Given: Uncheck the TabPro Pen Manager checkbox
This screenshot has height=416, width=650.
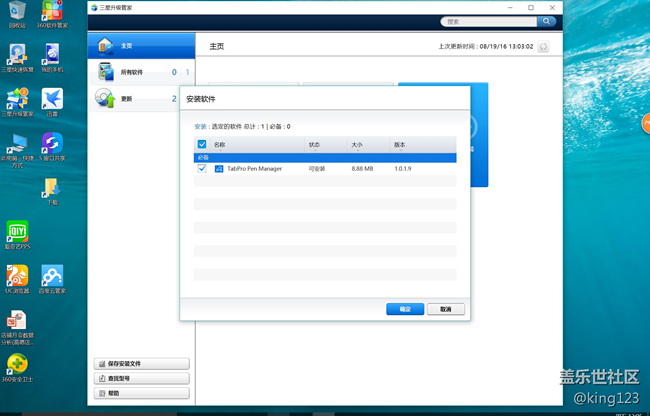Looking at the screenshot, I should click(202, 168).
